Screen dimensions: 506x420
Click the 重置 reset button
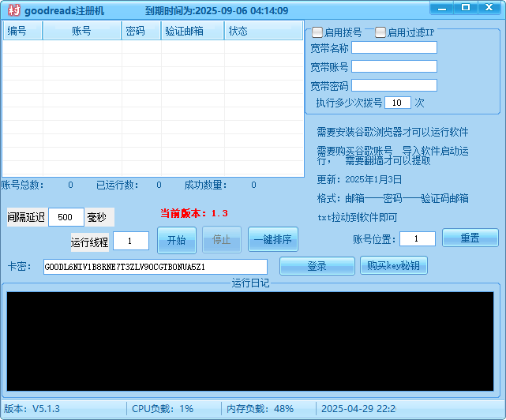pos(470,238)
